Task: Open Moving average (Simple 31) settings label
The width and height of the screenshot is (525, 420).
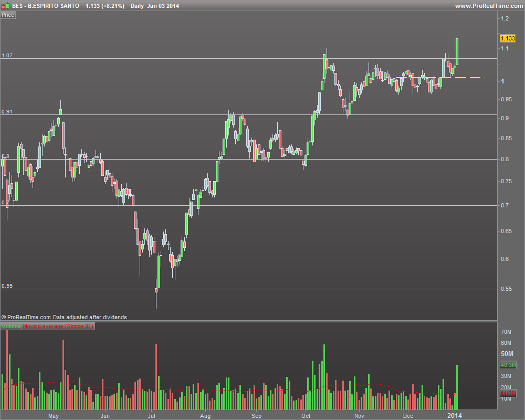Action: (x=58, y=326)
